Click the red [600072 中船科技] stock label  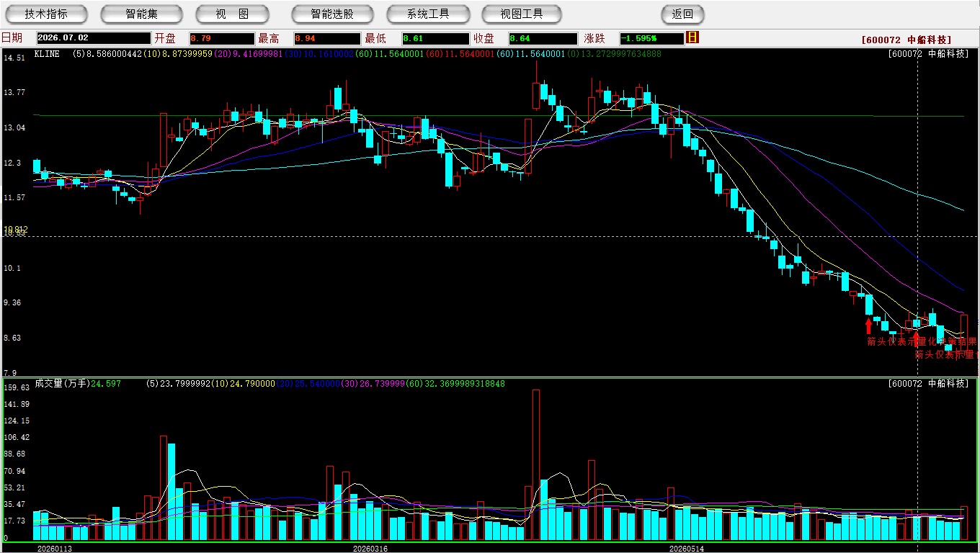click(x=906, y=40)
